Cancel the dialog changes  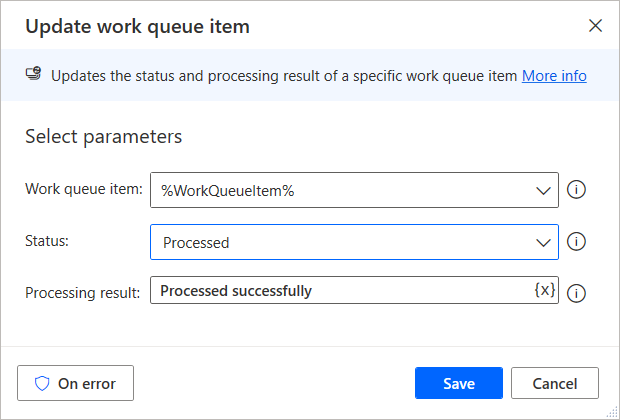[555, 383]
